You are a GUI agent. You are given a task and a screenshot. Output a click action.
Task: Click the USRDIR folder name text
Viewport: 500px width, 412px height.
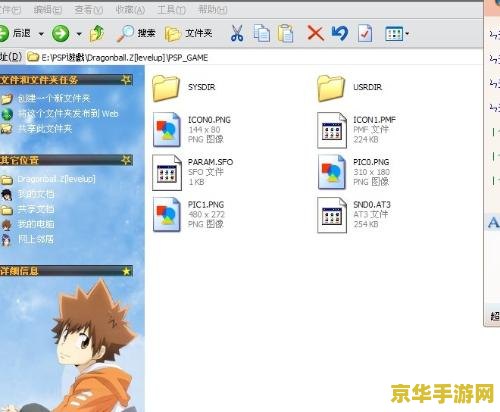coord(367,87)
